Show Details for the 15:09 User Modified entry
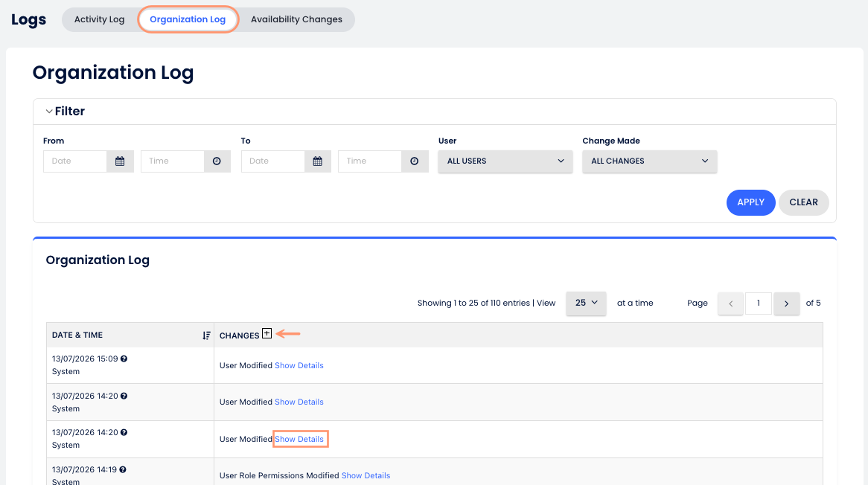The width and height of the screenshot is (868, 485). pos(299,365)
